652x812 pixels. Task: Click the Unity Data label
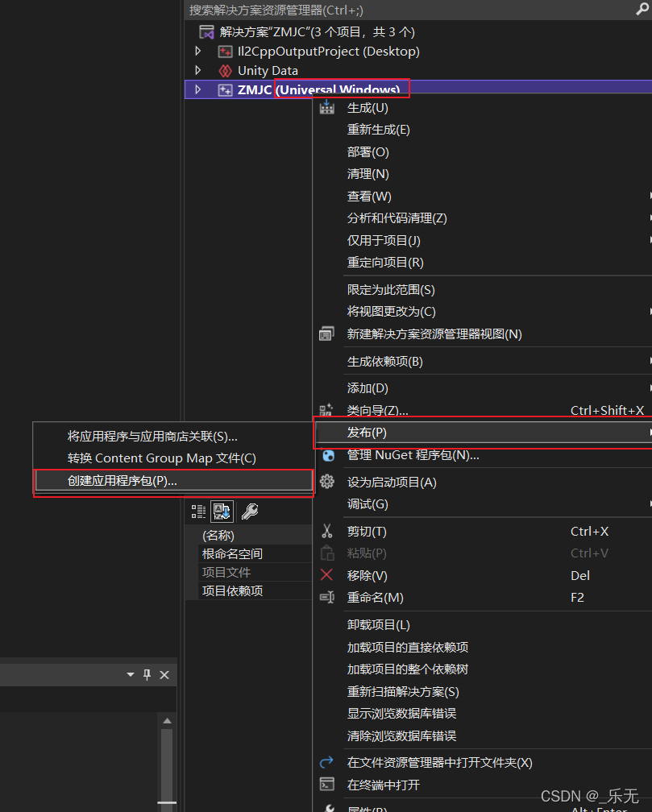(268, 70)
